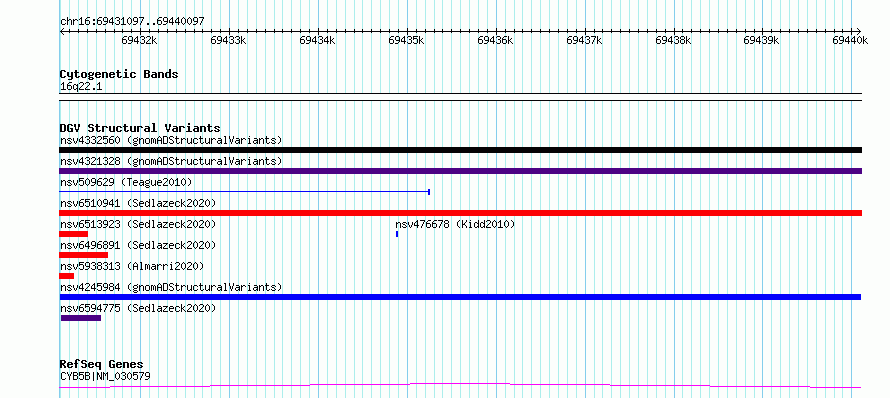Image resolution: width=890 pixels, height=398 pixels.
Task: Click the DGV Structural Variants track title
Action: point(140,128)
